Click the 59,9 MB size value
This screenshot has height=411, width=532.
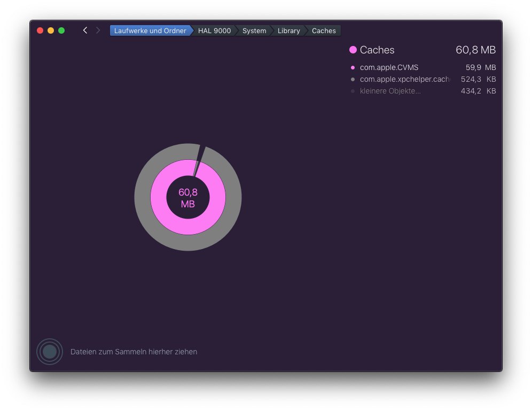pyautogui.click(x=481, y=67)
